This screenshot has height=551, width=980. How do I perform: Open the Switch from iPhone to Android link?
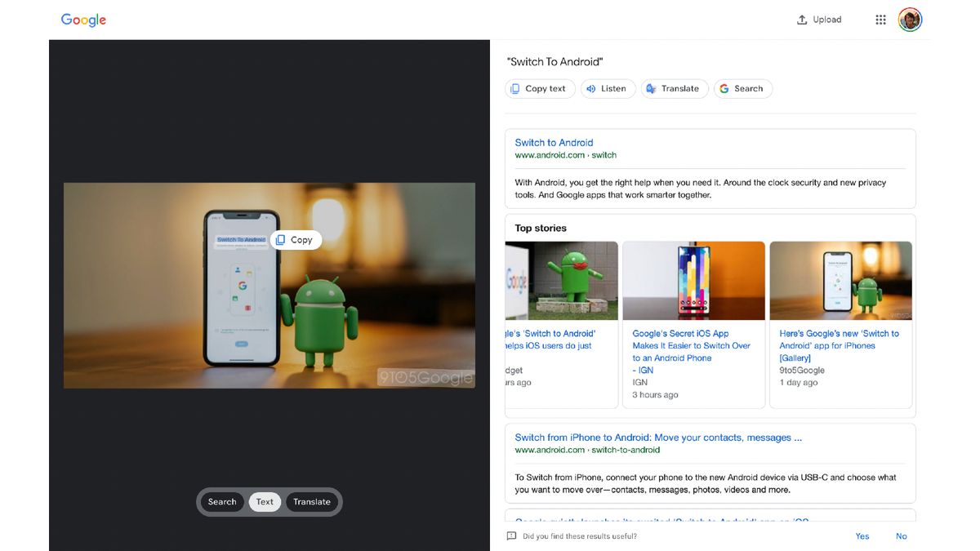656,437
